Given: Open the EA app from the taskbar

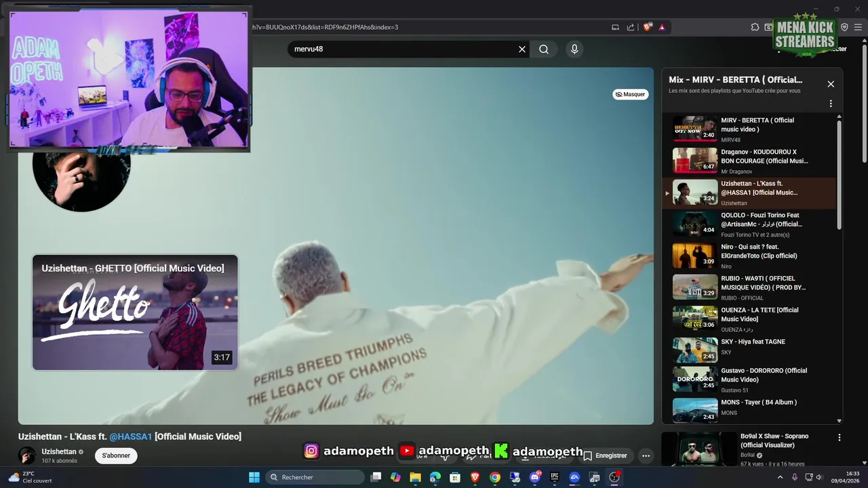Looking at the screenshot, I should point(574,477).
